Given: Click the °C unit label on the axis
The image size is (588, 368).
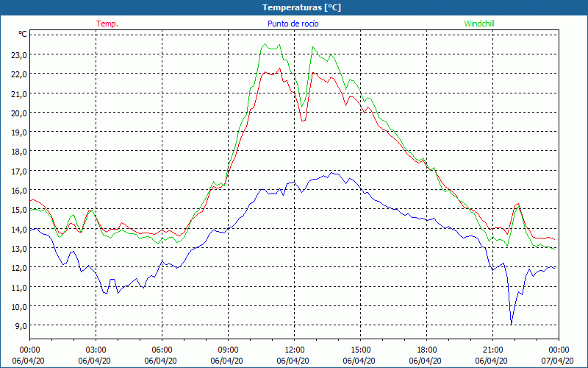Looking at the screenshot, I should tap(23, 34).
